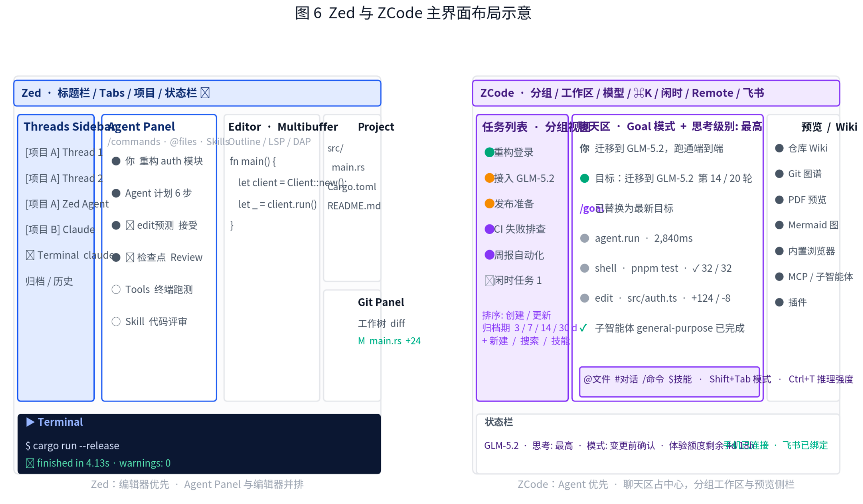Select the Tools 终端跑测 radio circle
The width and height of the screenshot is (863, 504).
click(x=116, y=290)
